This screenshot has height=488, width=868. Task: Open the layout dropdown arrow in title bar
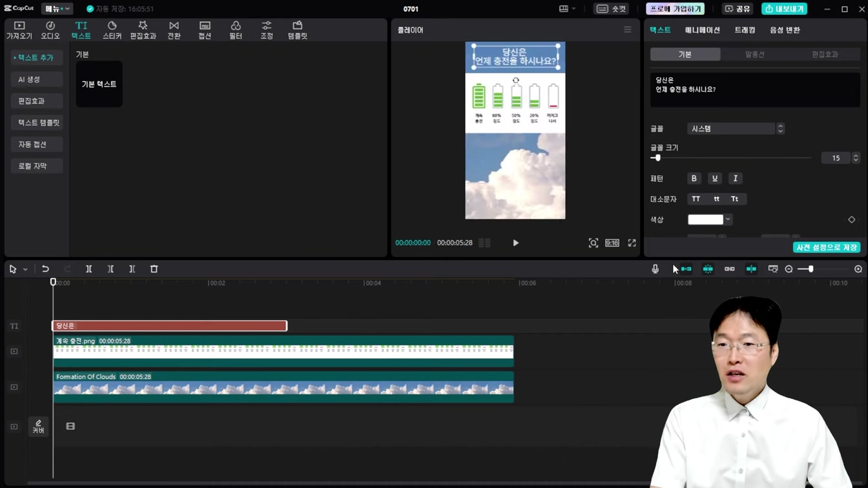click(x=573, y=9)
